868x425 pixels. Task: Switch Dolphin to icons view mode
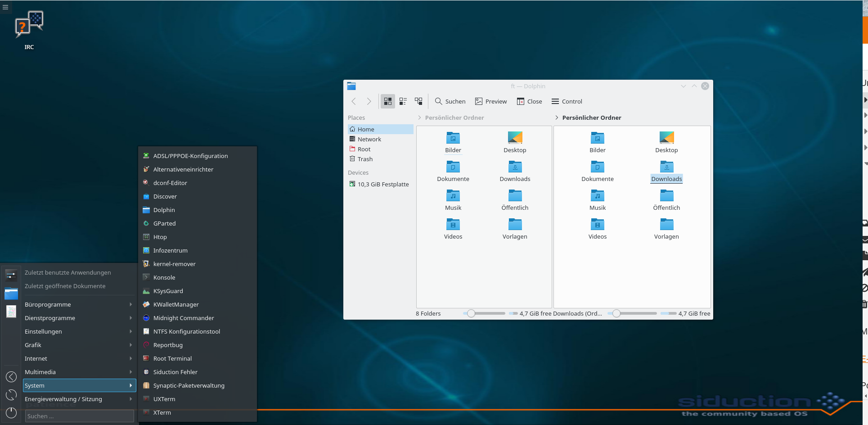pyautogui.click(x=388, y=101)
